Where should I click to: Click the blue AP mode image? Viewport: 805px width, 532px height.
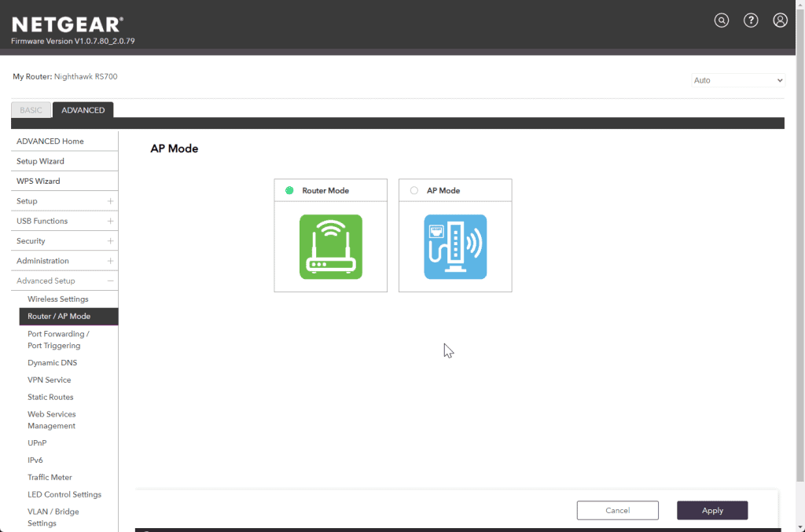[x=455, y=247]
